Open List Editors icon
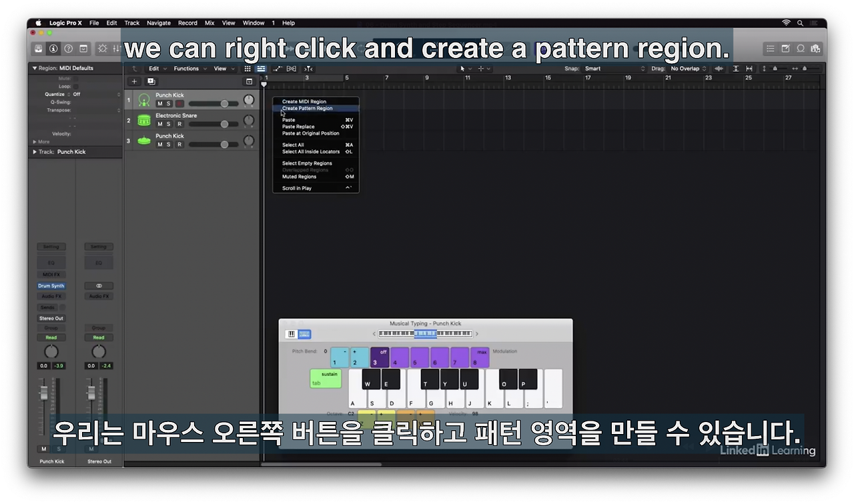This screenshot has width=854, height=504. 771,49
